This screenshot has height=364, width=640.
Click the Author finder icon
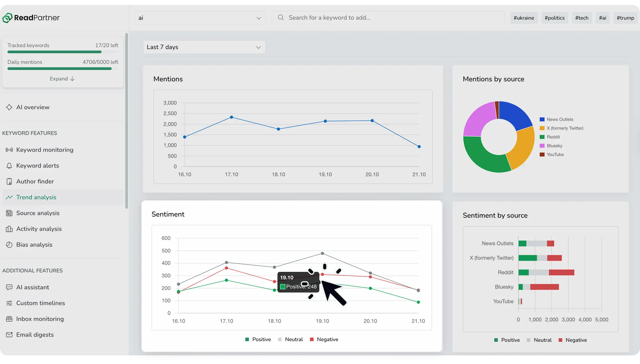tap(9, 182)
